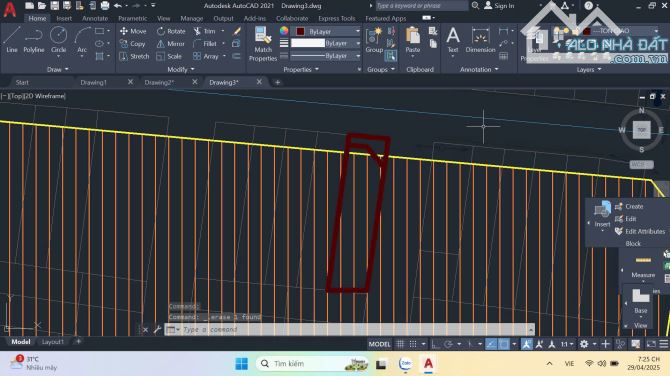Screen dimensions: 670x376
Task: Click Create block button
Action: (x=629, y=206)
